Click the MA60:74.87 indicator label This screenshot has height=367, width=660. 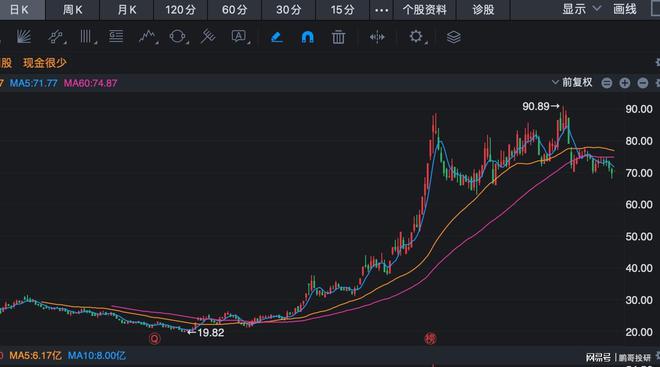tap(90, 83)
